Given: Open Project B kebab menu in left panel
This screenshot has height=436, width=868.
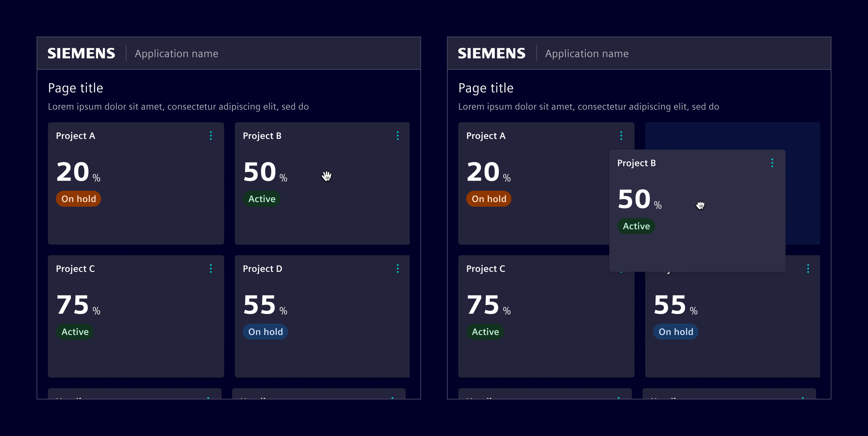Looking at the screenshot, I should click(x=398, y=136).
